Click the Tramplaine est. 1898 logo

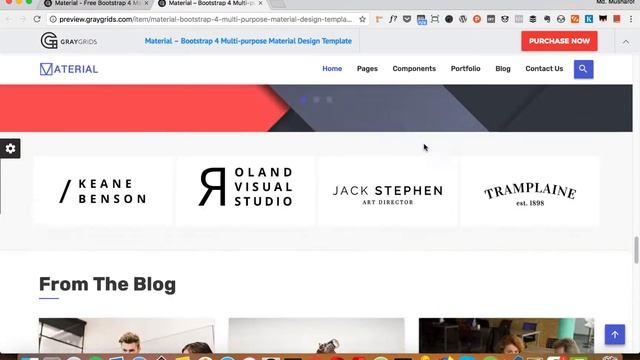click(529, 191)
